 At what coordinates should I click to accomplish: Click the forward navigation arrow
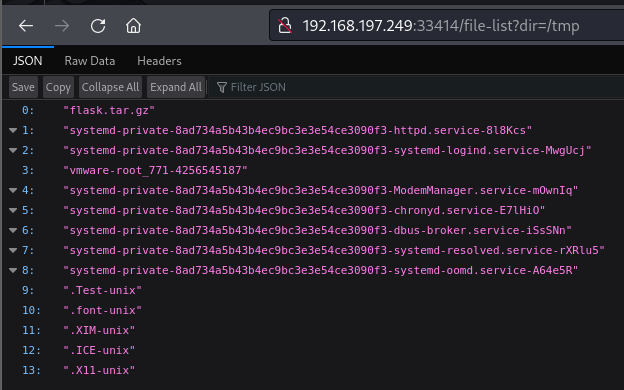62,26
